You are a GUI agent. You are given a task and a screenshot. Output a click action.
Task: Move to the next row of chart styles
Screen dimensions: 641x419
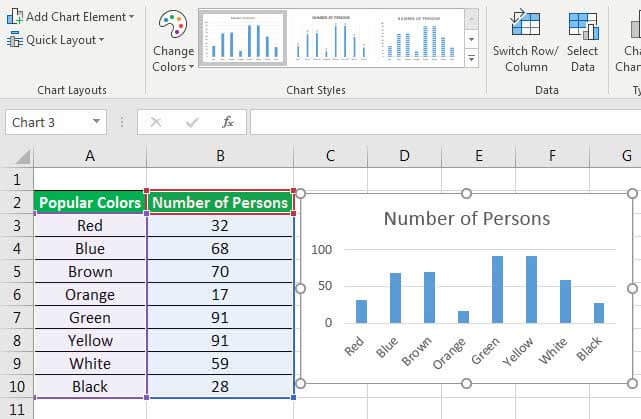point(471,40)
